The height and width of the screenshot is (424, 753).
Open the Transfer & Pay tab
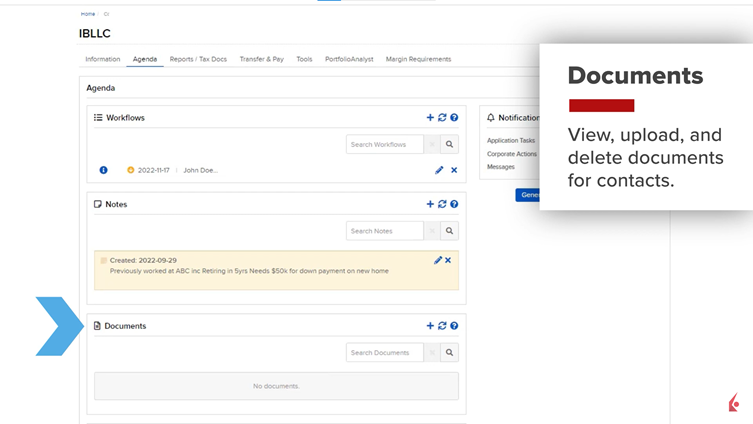tap(261, 59)
